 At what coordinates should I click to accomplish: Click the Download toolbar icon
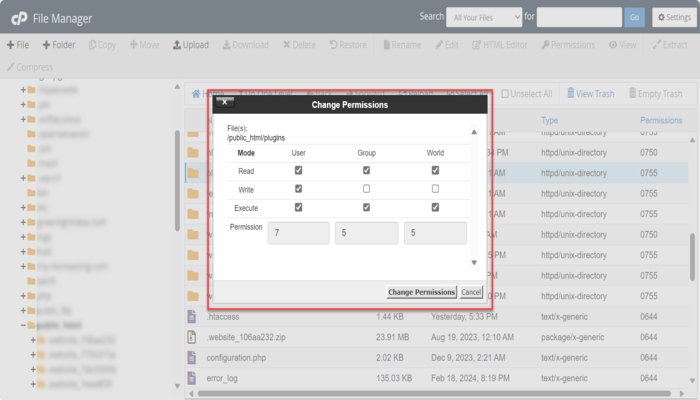[x=226, y=45]
